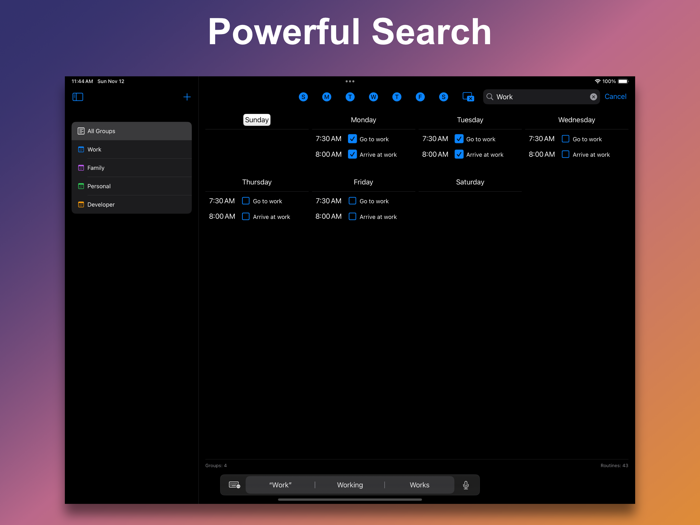Check Wednesday Go to work
700x525 pixels.
(566, 139)
